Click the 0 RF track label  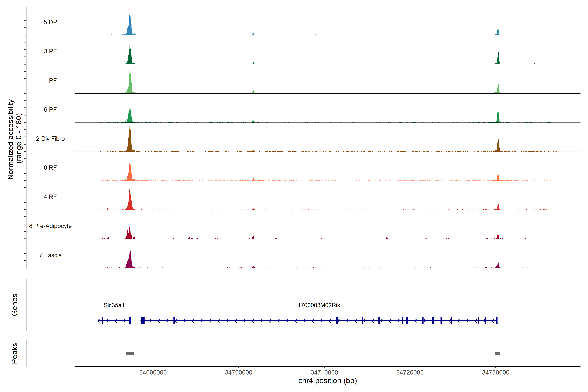pyautogui.click(x=50, y=168)
